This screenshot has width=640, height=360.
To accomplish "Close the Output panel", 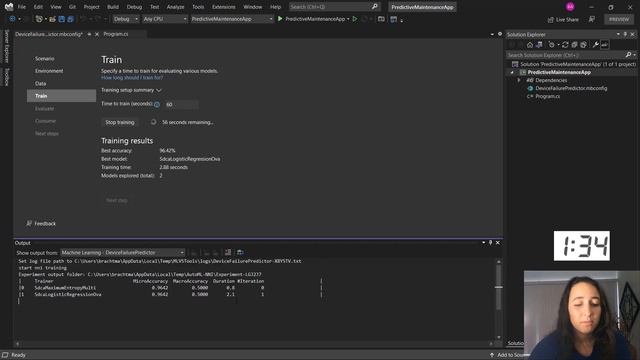I will (x=498, y=242).
